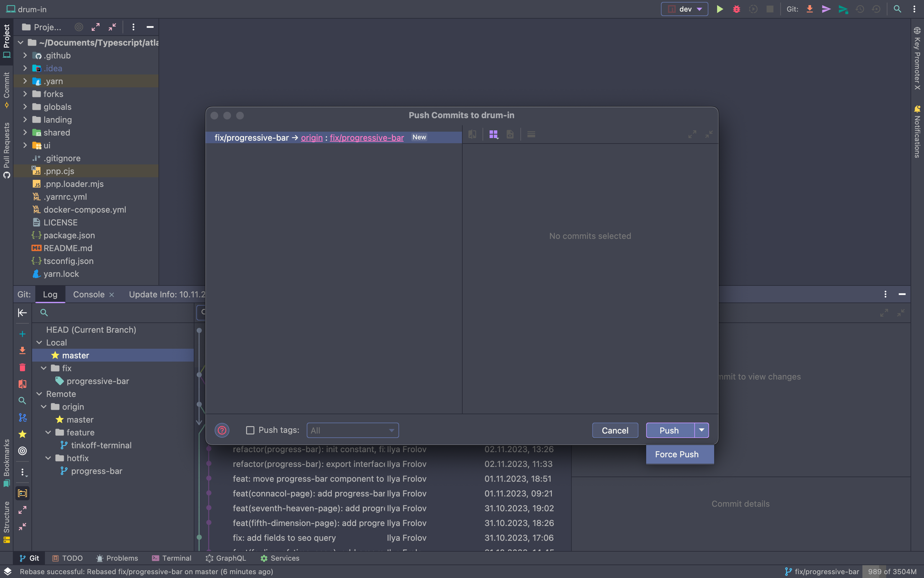Open memory indicator 989 of 3504M
This screenshot has width=924, height=578.
(x=892, y=572)
